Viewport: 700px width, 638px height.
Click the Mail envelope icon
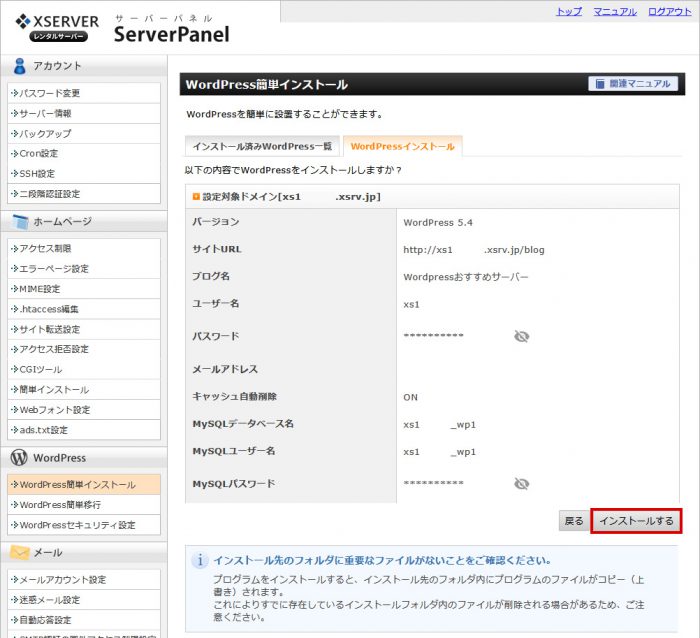[20, 552]
